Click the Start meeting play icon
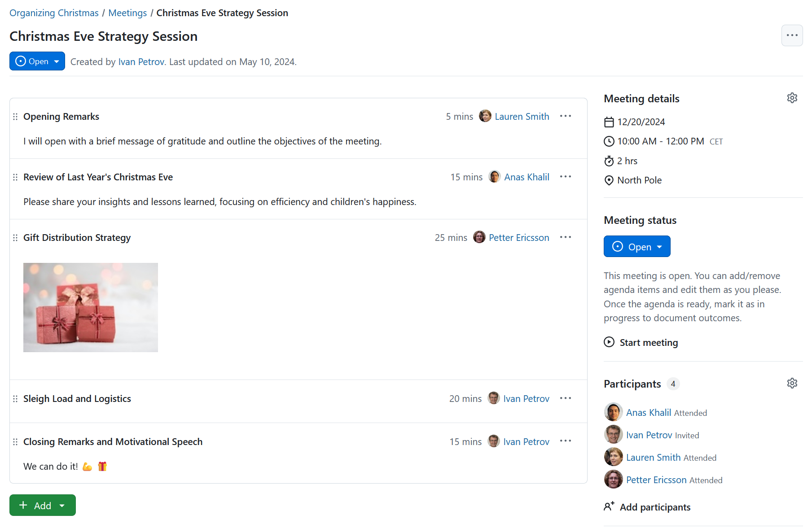The width and height of the screenshot is (812, 528). [609, 342]
